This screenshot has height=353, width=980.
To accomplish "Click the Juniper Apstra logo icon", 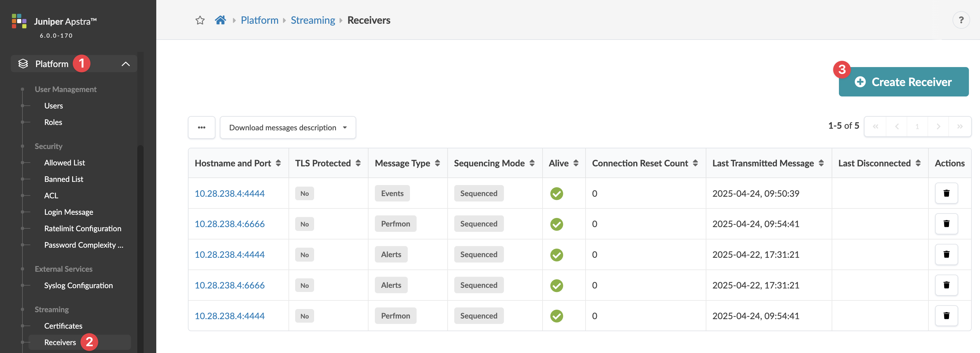I will click(x=19, y=21).
